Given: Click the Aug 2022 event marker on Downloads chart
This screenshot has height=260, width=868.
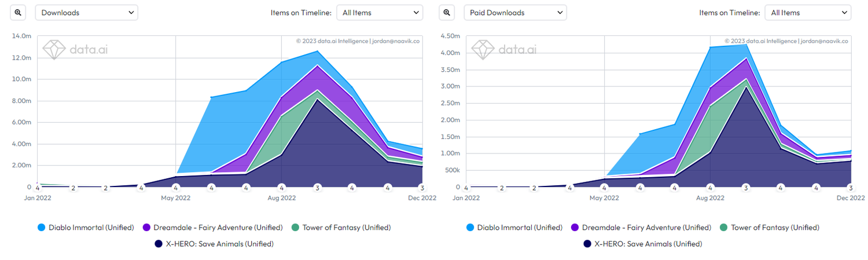Looking at the screenshot, I should pos(282,188).
